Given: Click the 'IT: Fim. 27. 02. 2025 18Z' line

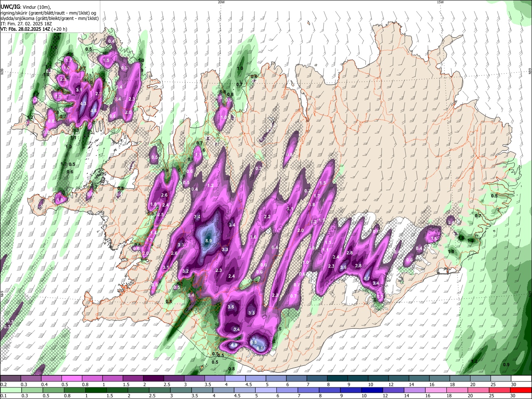Looking at the screenshot, I should pyautogui.click(x=26, y=24).
